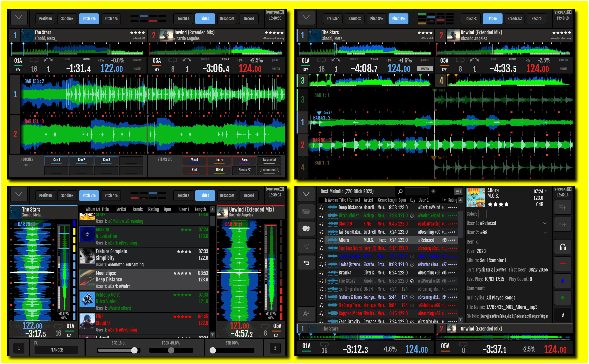Toggle the Vocal stem pad
Image resolution: width=589 pixels, height=364 pixels.
click(x=194, y=160)
